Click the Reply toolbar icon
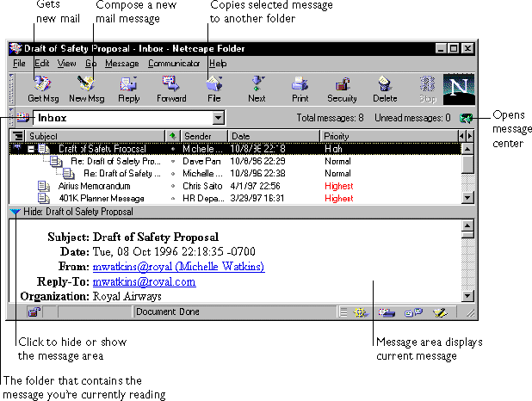 (x=128, y=88)
